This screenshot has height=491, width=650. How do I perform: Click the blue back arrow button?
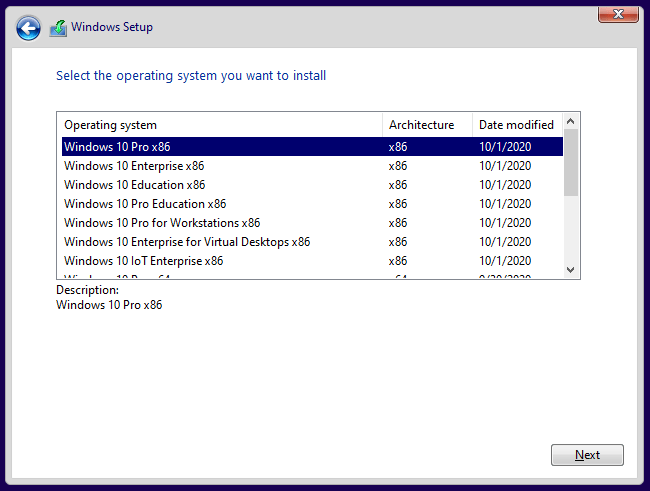point(29,28)
